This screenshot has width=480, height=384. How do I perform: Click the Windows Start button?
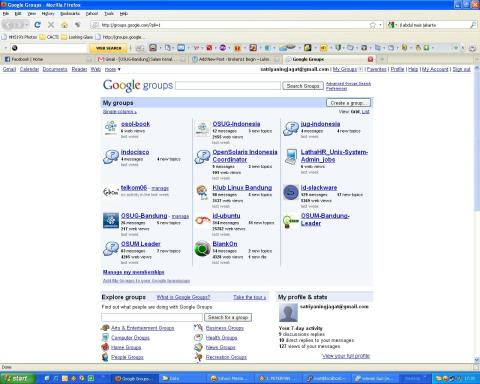tap(18, 378)
